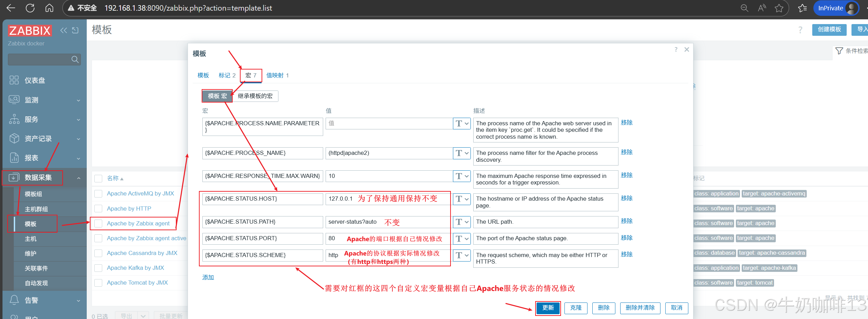
Task: Expand the 服务 menu chevron
Action: point(78,119)
